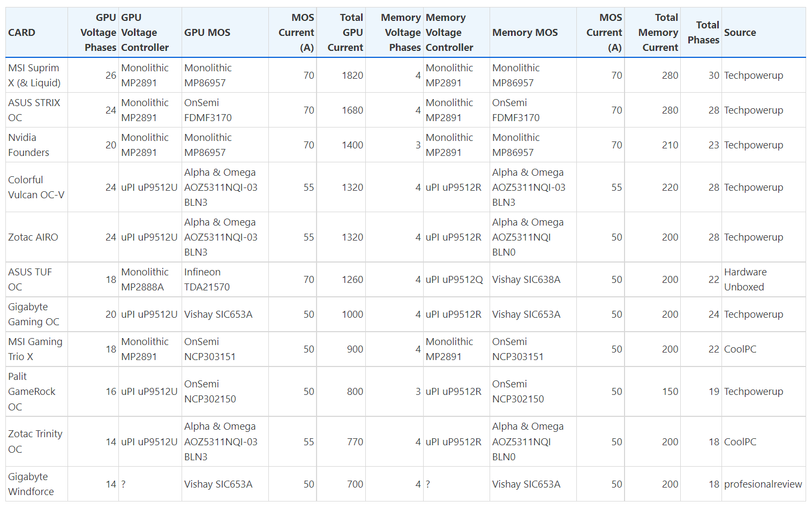Viewport: 812px width, 509px height.
Task: Click the Palit GameRock OC card cell
Action: tap(32, 392)
